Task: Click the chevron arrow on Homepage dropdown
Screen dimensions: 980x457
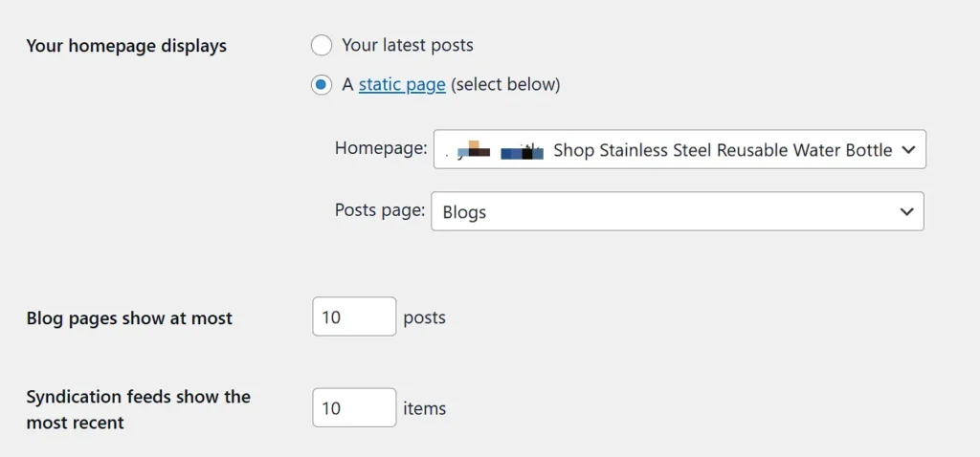Action: point(908,150)
